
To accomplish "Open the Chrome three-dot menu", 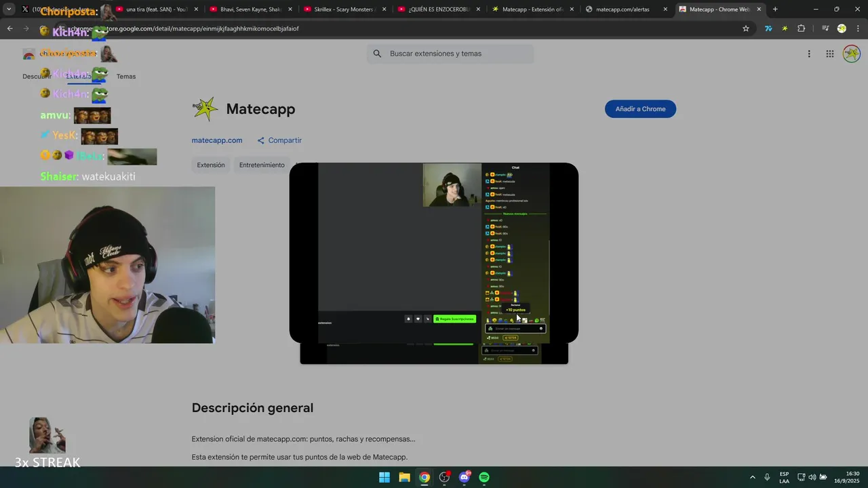I will tap(857, 28).
